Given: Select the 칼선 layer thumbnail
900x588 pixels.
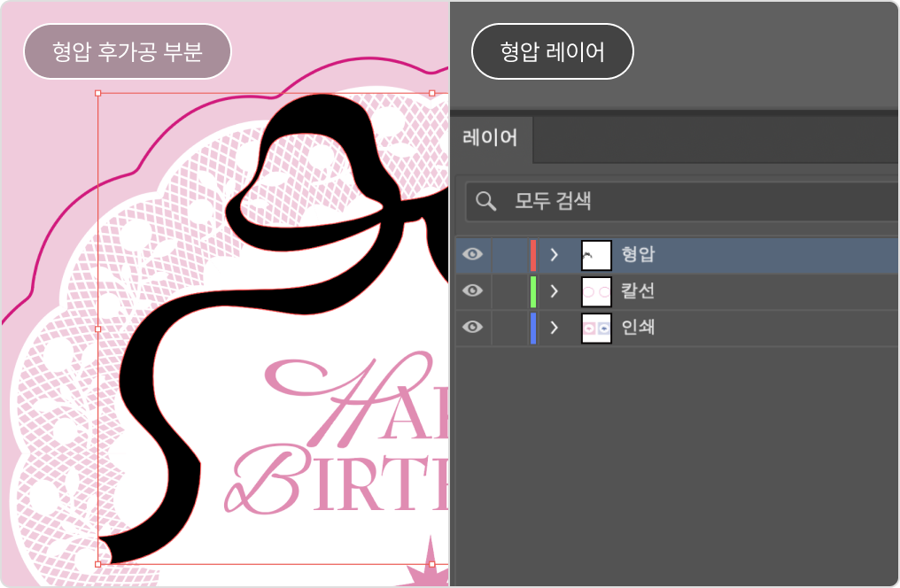Looking at the screenshot, I should [596, 291].
